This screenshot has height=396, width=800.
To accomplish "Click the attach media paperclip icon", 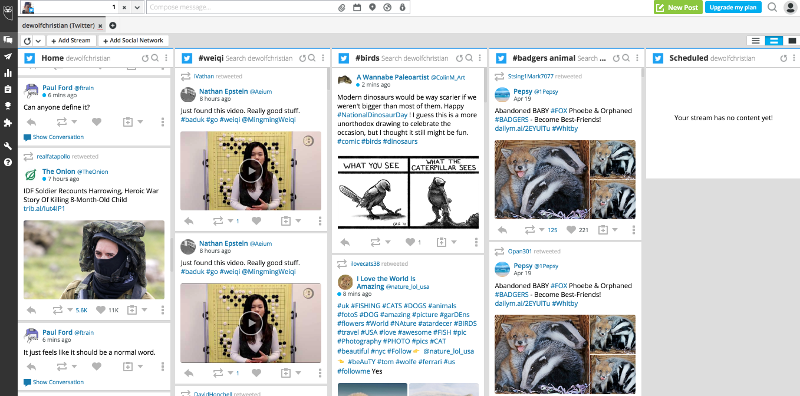I will (342, 7).
